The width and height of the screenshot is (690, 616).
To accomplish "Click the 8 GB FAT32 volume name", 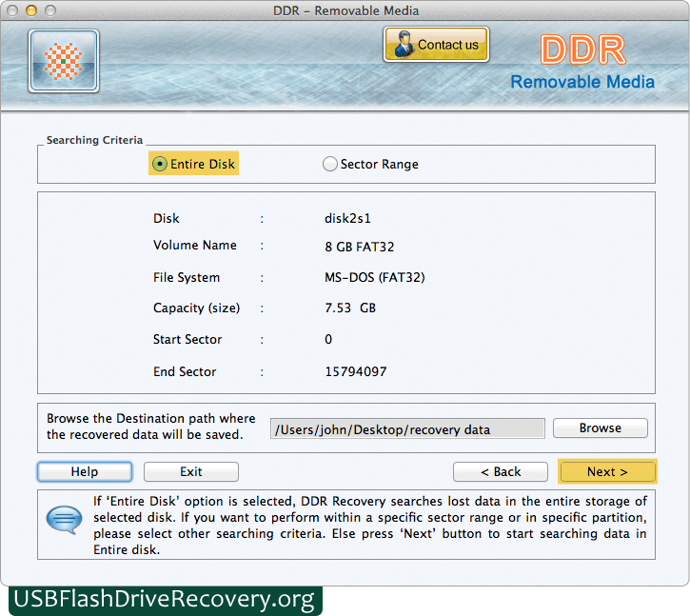I will pyautogui.click(x=360, y=247).
